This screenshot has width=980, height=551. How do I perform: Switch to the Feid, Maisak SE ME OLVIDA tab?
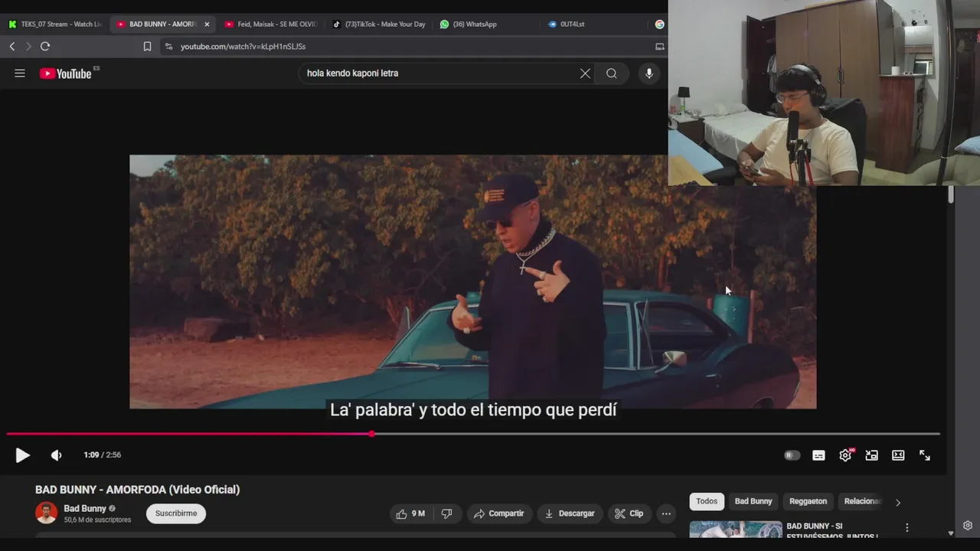click(270, 24)
